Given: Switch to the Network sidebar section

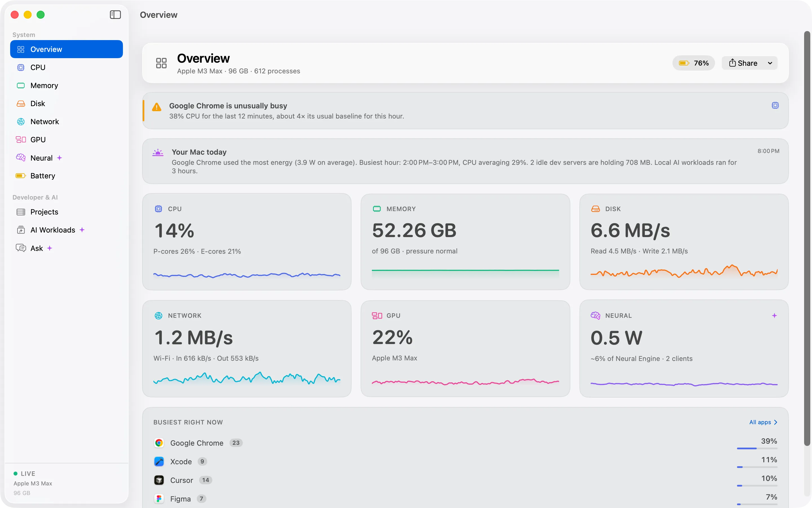Looking at the screenshot, I should [67, 122].
